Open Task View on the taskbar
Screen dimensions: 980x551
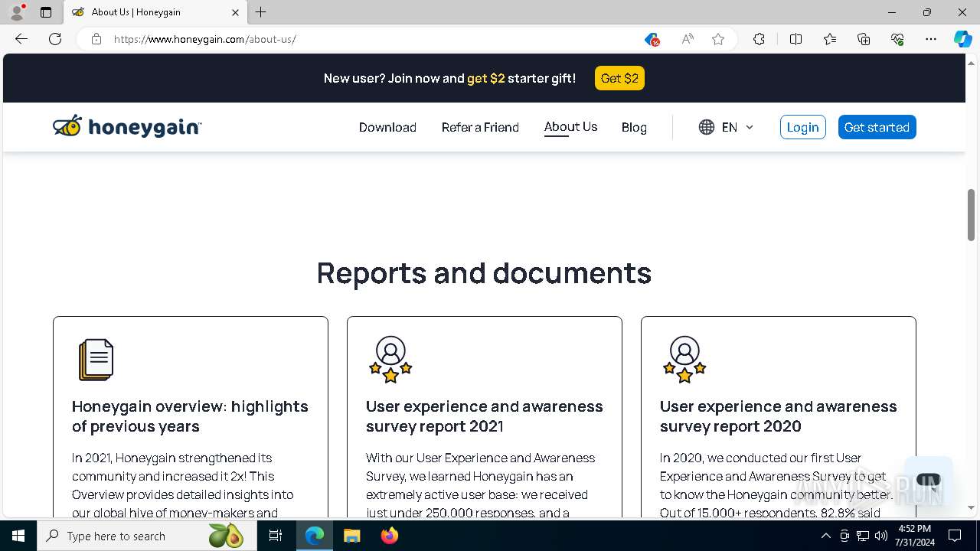tap(276, 536)
